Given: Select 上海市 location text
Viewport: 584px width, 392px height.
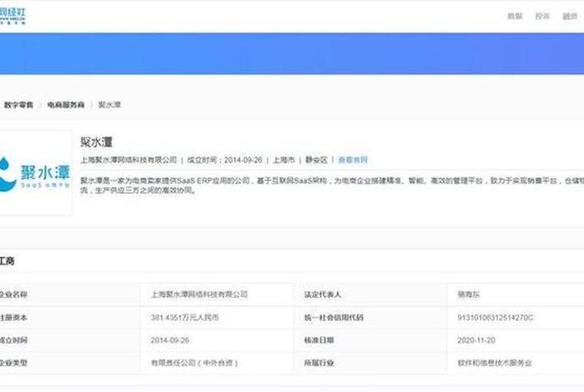Looking at the screenshot, I should click(284, 160).
